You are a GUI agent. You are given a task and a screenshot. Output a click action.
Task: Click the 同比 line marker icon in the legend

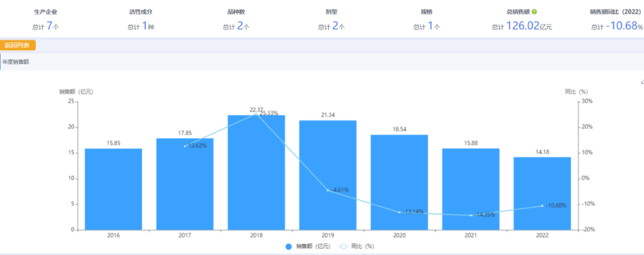(344, 246)
